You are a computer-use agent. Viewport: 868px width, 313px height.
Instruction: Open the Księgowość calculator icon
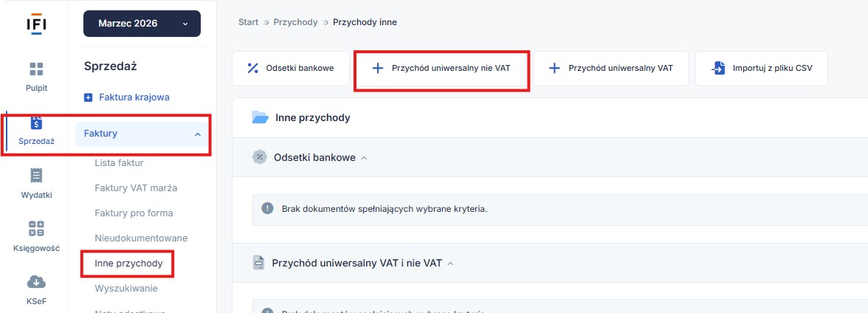[x=36, y=229]
